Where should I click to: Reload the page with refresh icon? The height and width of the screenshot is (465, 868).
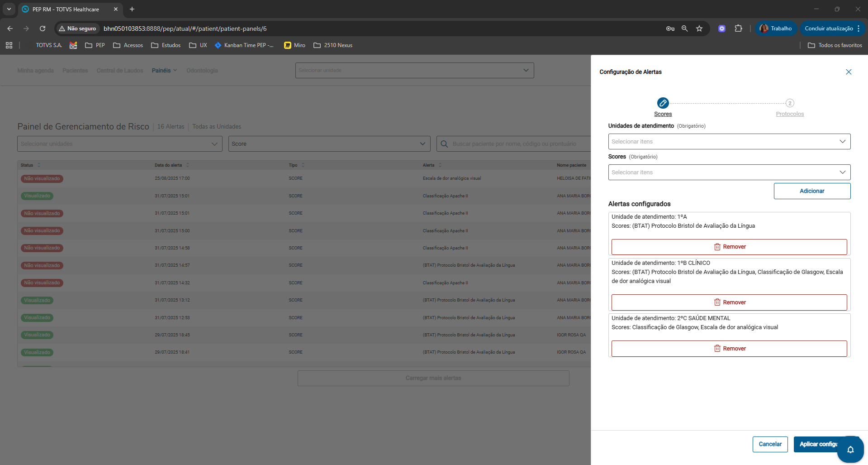point(43,29)
